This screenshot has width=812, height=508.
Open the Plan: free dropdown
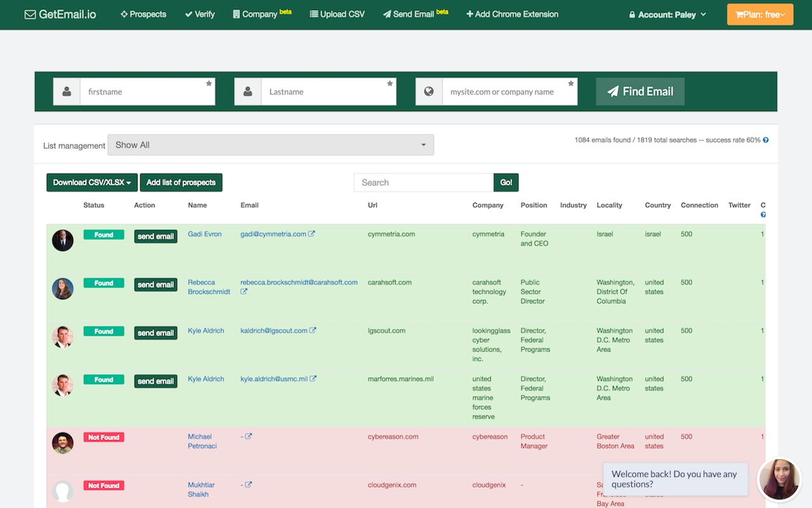click(760, 15)
